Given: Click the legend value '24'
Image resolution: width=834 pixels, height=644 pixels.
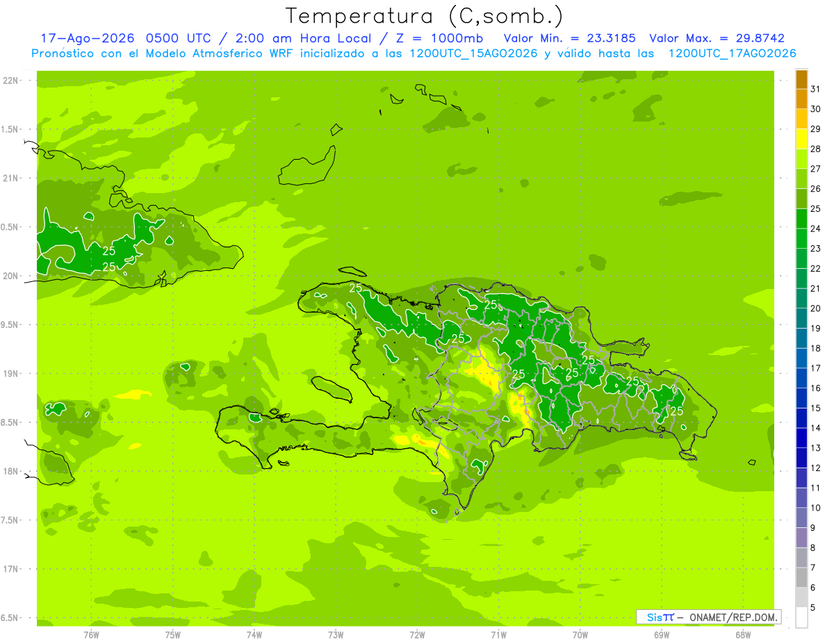Looking at the screenshot, I should (816, 229).
